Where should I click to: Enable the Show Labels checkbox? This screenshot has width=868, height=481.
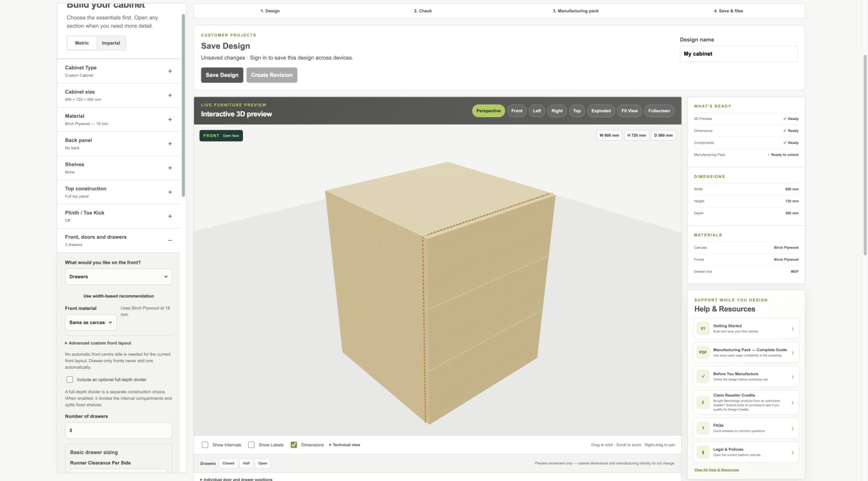[x=251, y=445]
